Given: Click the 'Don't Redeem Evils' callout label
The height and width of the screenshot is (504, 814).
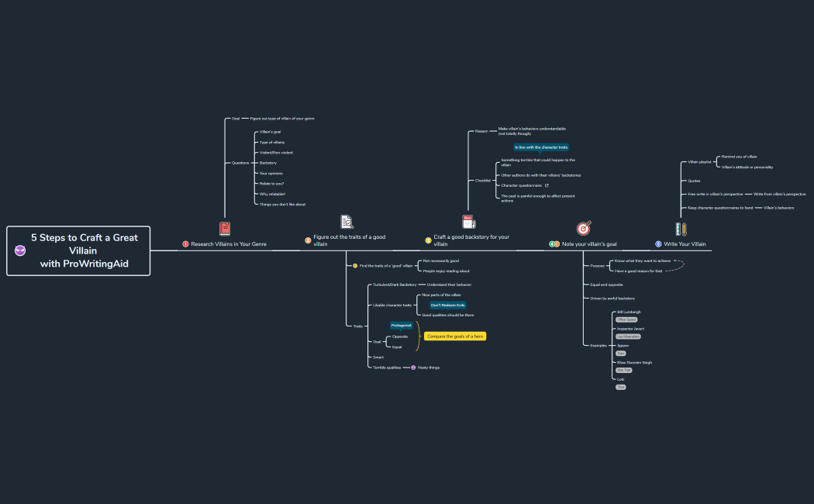Looking at the screenshot, I should click(447, 306).
